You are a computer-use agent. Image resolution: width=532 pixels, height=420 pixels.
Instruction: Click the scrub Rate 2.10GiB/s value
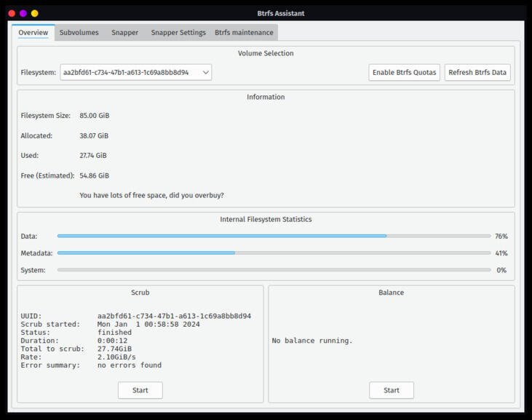[x=116, y=357]
